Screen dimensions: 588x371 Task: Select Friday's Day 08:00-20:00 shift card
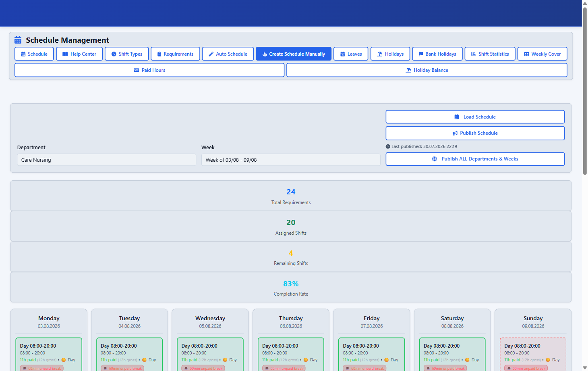tap(372, 354)
